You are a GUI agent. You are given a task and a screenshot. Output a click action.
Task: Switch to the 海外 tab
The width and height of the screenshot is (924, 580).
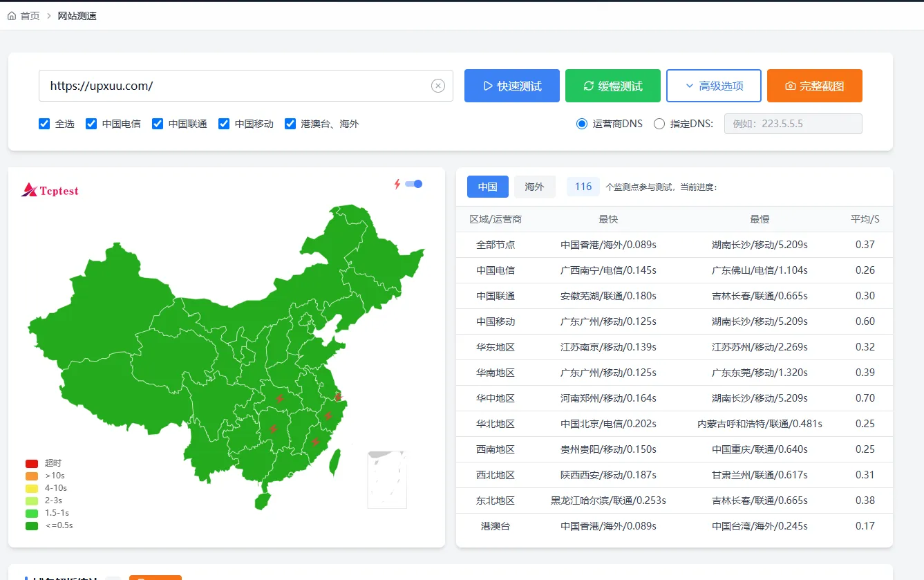[x=535, y=187]
